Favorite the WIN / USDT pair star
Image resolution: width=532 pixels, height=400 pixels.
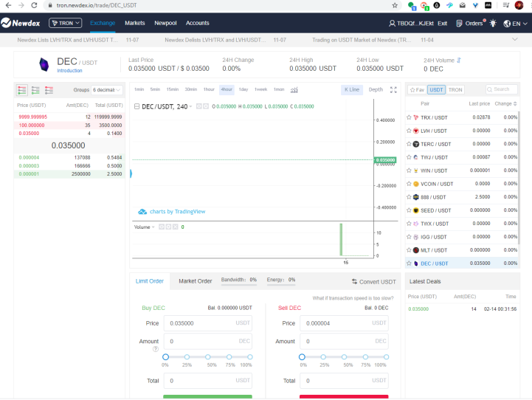tap(409, 170)
